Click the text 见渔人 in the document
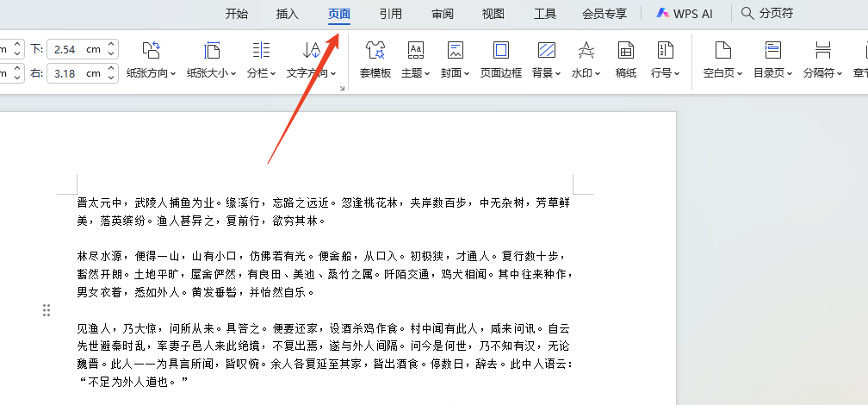The width and height of the screenshot is (868, 405). click(x=94, y=328)
